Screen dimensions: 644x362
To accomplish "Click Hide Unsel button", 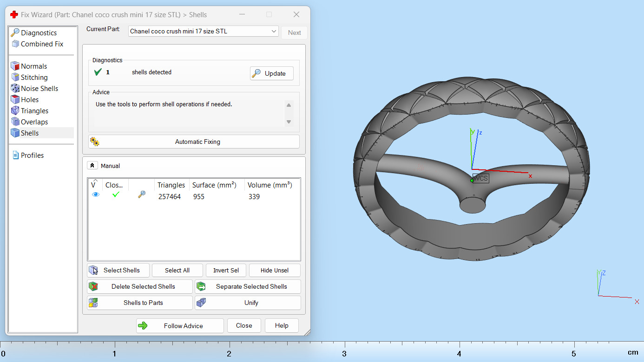I will tap(275, 270).
